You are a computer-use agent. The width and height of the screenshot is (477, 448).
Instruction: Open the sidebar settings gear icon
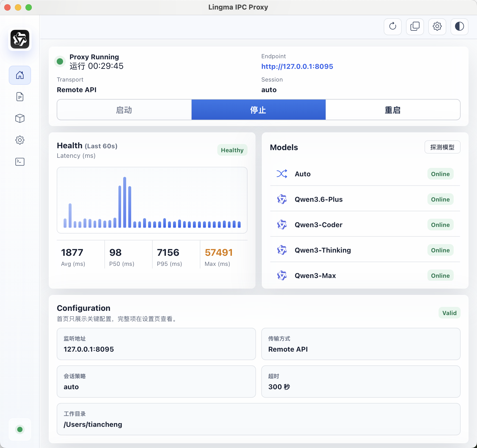click(x=20, y=140)
